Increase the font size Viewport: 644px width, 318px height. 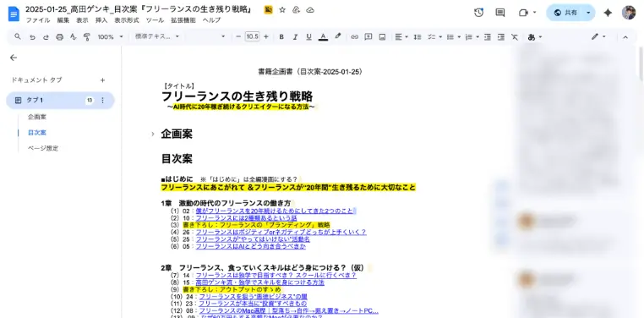pyautogui.click(x=266, y=37)
